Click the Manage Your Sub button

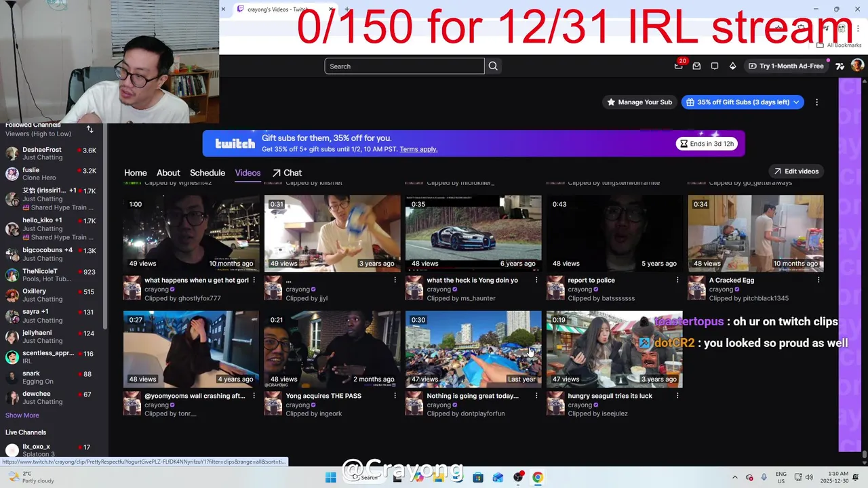click(x=639, y=102)
